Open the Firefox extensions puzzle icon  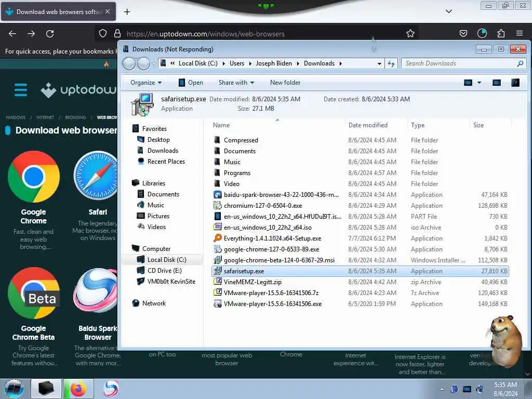pyautogui.click(x=501, y=33)
